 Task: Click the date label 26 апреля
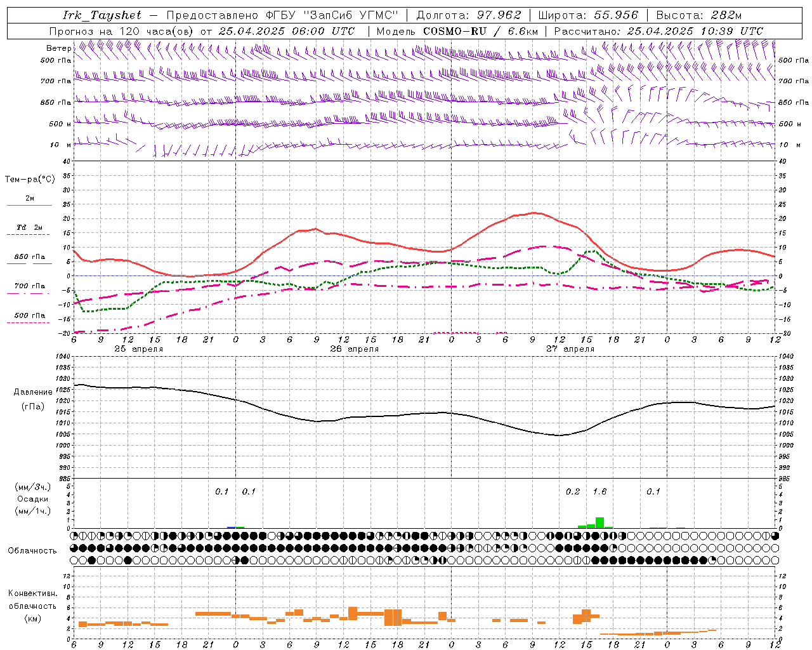(x=354, y=349)
